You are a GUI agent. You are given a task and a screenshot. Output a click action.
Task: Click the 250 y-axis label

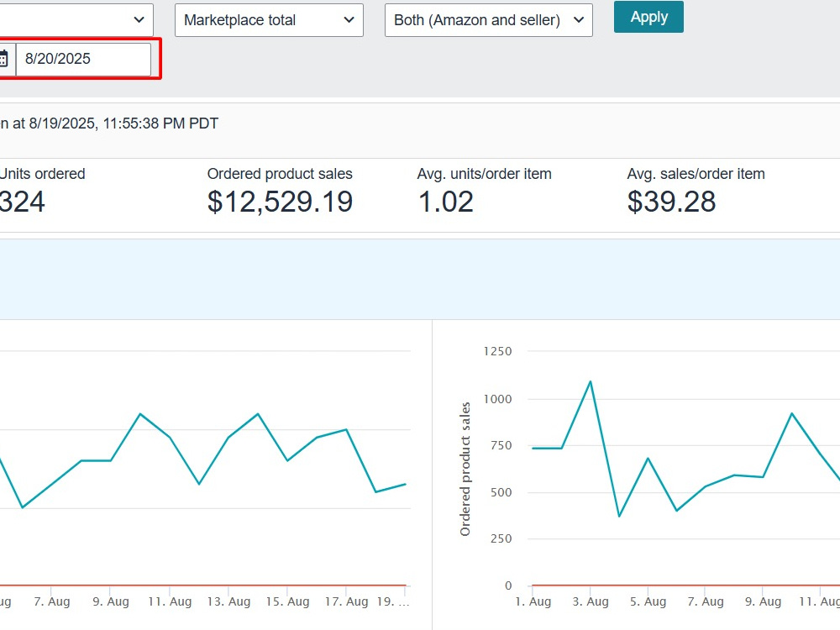click(501, 539)
